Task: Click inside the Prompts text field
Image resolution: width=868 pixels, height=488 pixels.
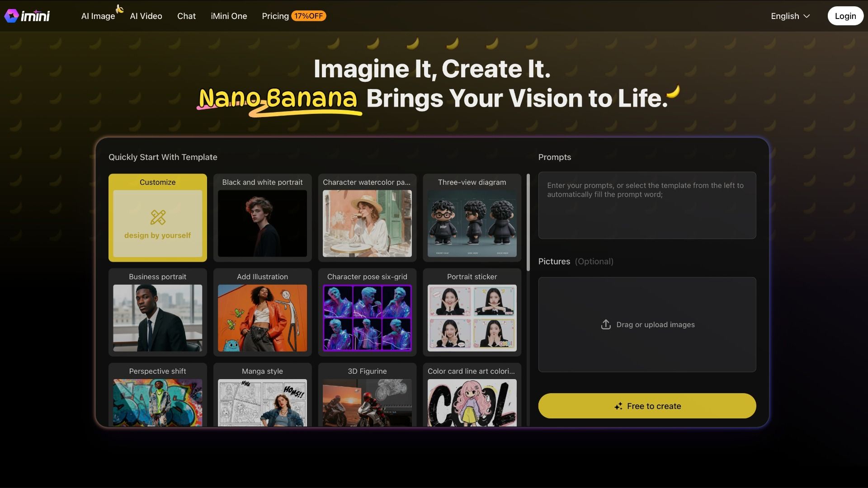Action: (646, 205)
